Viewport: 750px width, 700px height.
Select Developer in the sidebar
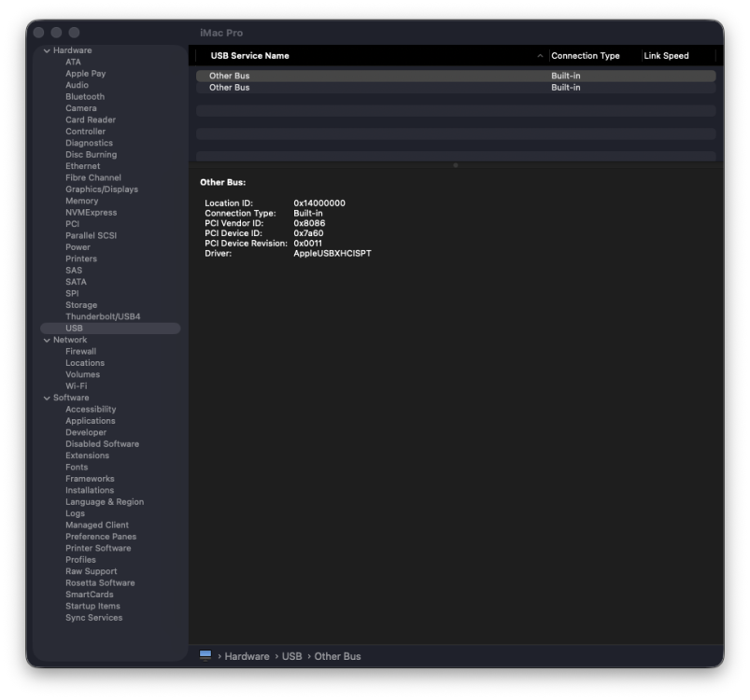coord(86,432)
